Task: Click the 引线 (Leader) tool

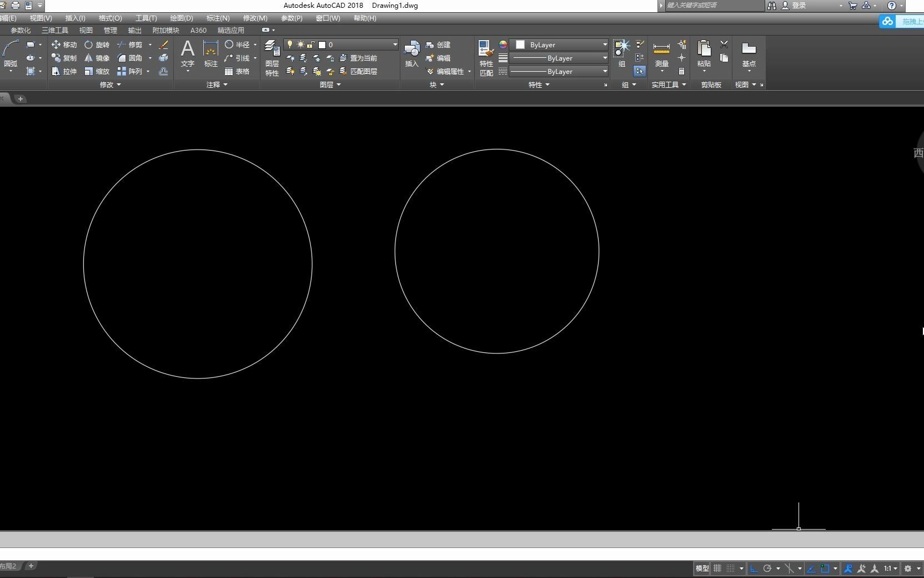Action: (237, 58)
